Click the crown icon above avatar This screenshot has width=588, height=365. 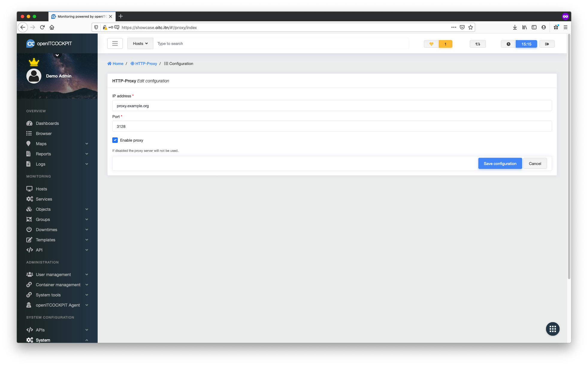pyautogui.click(x=34, y=62)
